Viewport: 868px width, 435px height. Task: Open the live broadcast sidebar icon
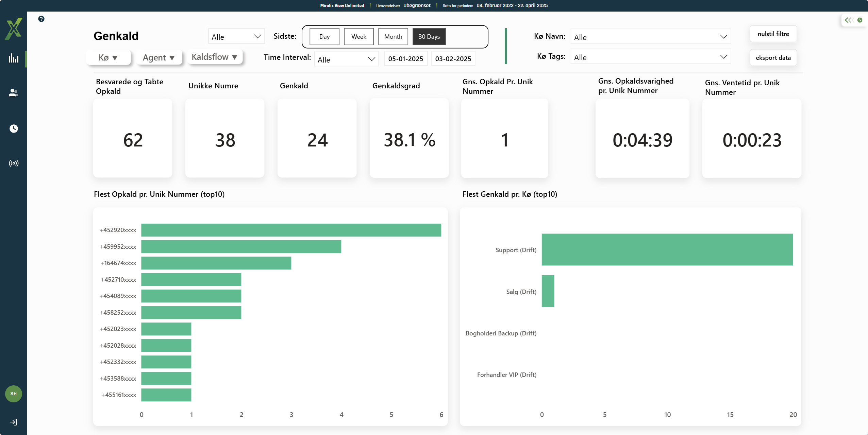pos(14,163)
